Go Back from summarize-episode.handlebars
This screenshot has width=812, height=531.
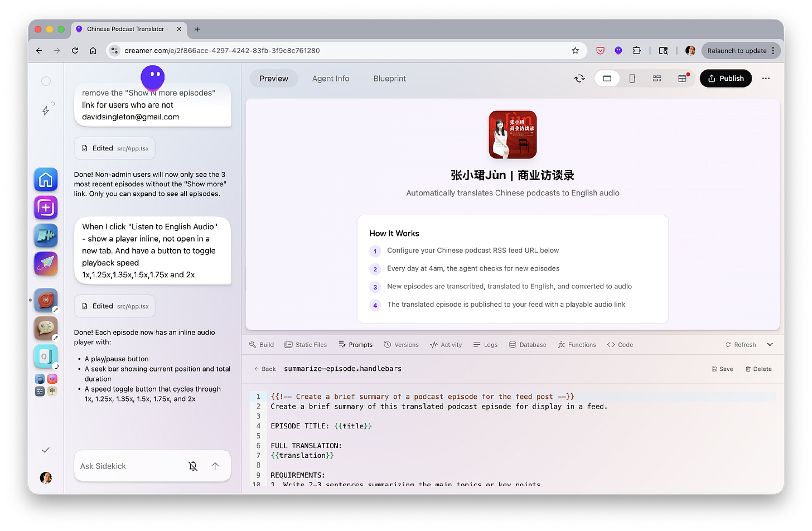pyautogui.click(x=265, y=369)
